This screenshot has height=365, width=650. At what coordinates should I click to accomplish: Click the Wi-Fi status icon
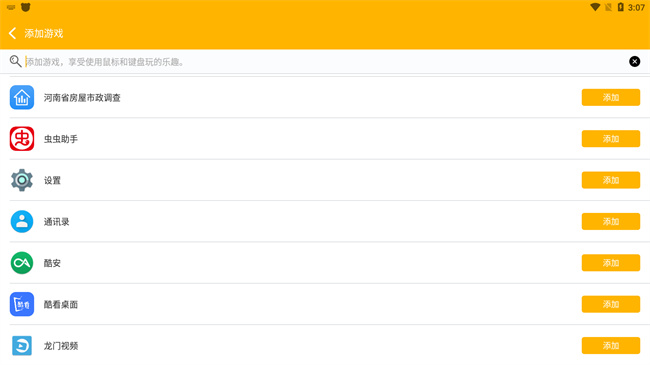click(595, 7)
